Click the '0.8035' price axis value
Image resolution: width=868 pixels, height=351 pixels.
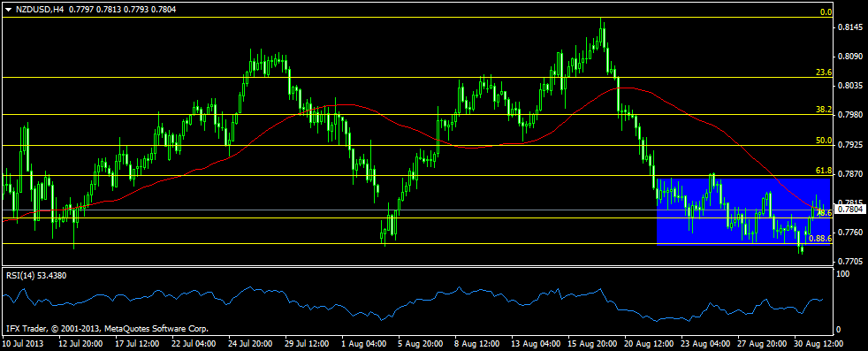pyautogui.click(x=851, y=86)
